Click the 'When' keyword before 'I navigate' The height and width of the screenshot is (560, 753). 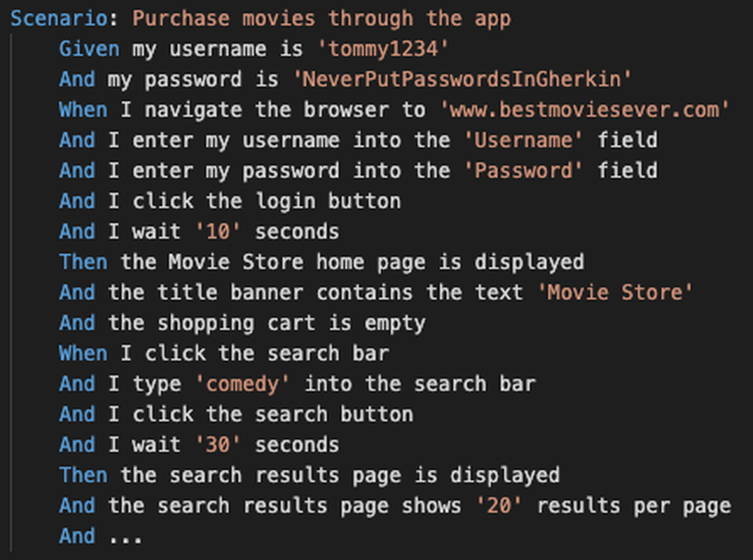(83, 109)
